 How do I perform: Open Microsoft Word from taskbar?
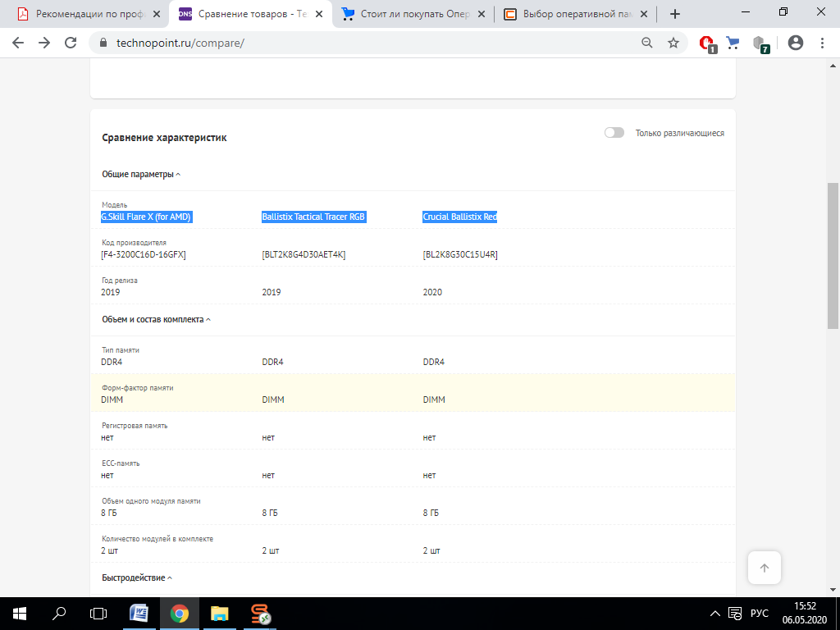pos(139,614)
